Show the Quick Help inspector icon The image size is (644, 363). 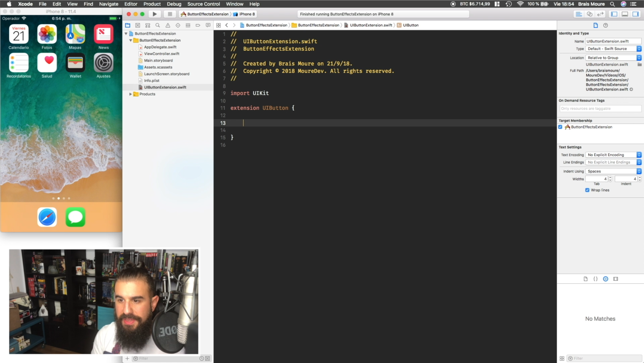606,25
